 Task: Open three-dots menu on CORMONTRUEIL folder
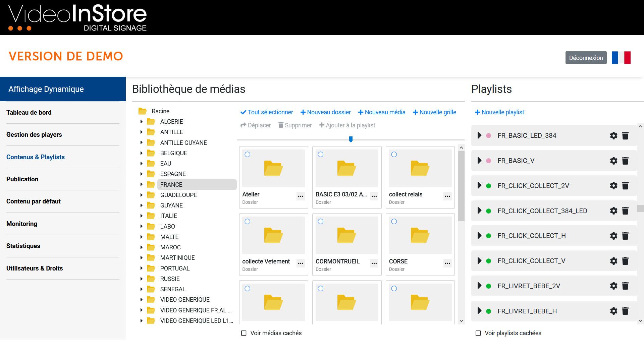click(x=374, y=263)
